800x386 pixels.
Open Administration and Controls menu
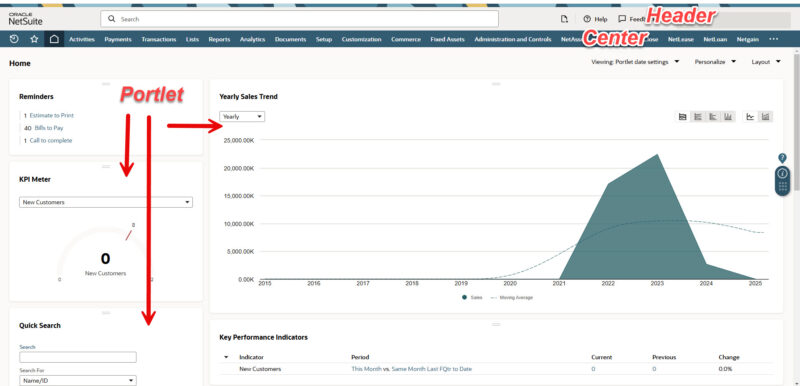(x=513, y=39)
